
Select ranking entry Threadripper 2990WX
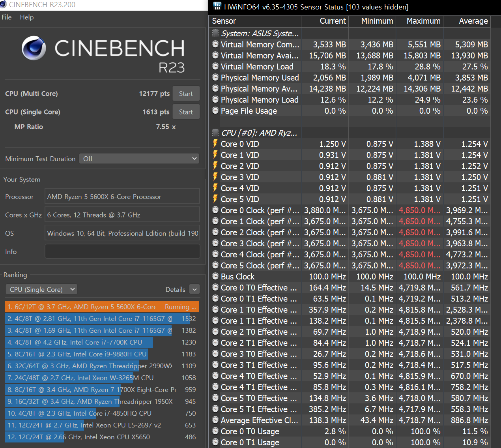click(102, 366)
